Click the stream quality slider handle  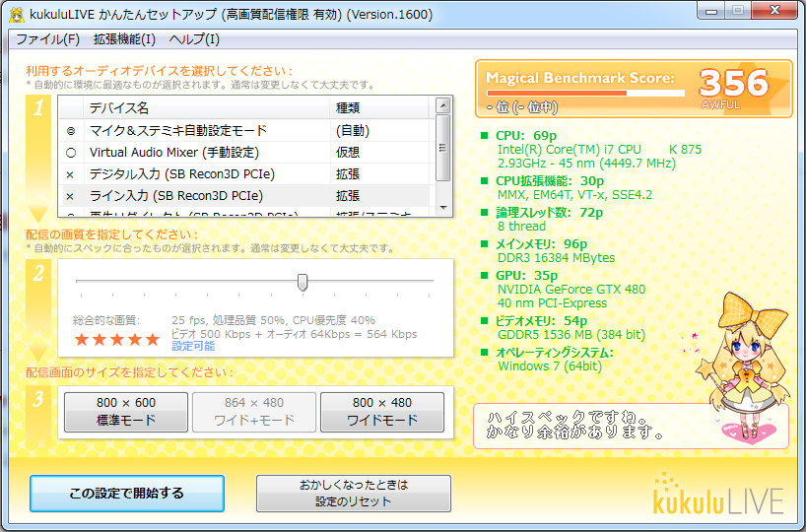[302, 283]
